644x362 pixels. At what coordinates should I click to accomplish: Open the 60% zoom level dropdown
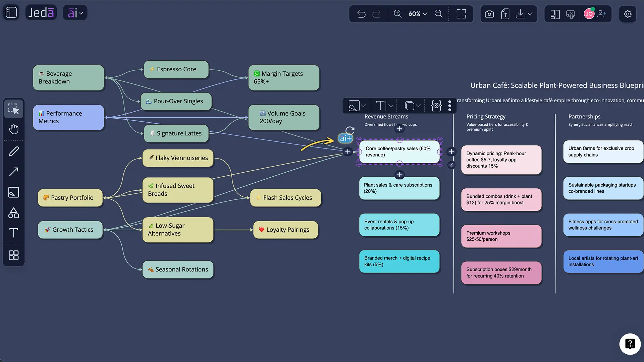pos(418,14)
